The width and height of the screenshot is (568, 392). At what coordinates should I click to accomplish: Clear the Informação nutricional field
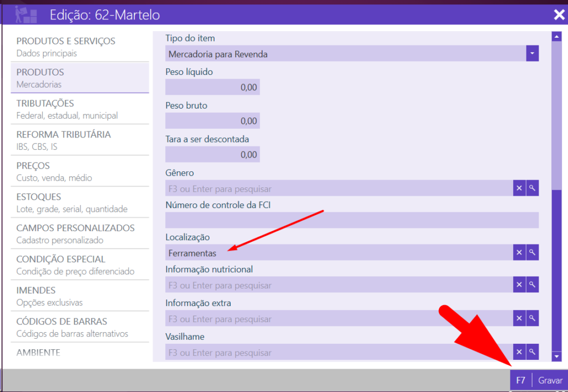coord(519,285)
